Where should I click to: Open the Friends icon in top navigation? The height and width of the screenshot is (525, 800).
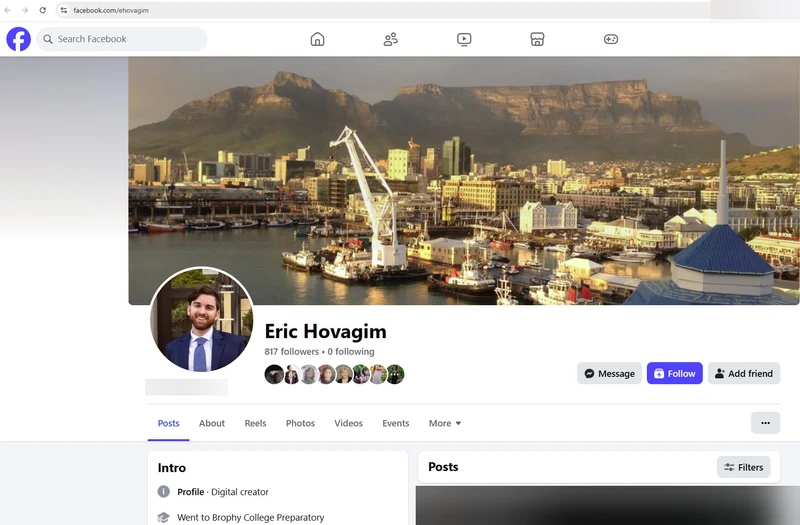tap(390, 39)
